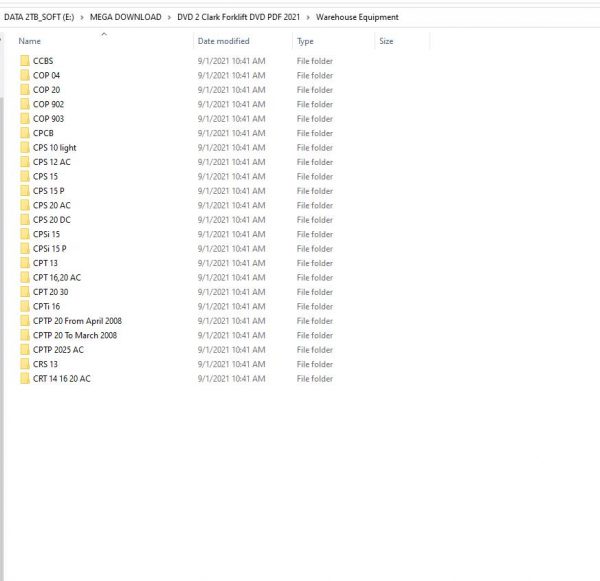This screenshot has width=600, height=581.
Task: Click the CPT 13 folder icon
Action: 25,263
